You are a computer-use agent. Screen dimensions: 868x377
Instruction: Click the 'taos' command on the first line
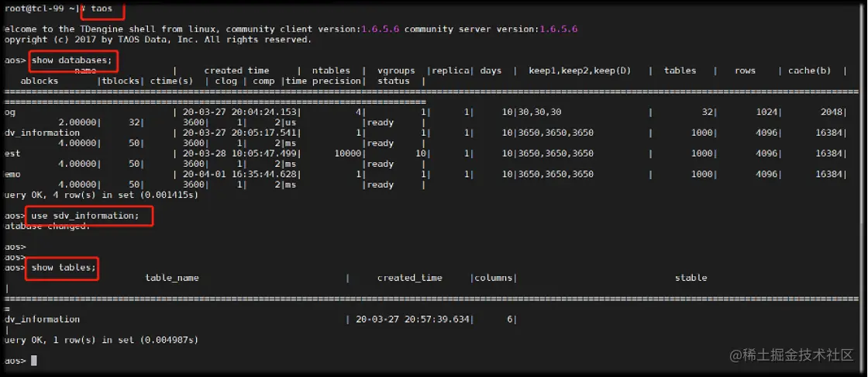102,9
